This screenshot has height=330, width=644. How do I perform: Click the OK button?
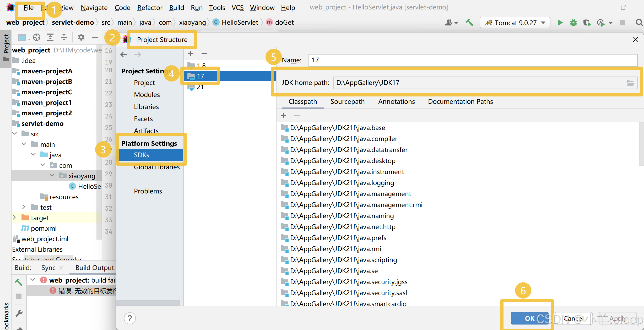[x=529, y=318]
